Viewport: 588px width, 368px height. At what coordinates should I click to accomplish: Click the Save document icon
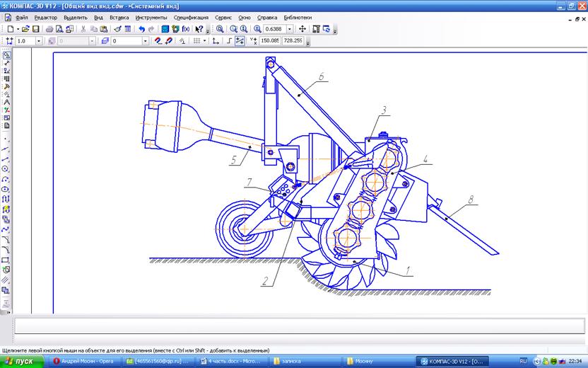(x=35, y=29)
